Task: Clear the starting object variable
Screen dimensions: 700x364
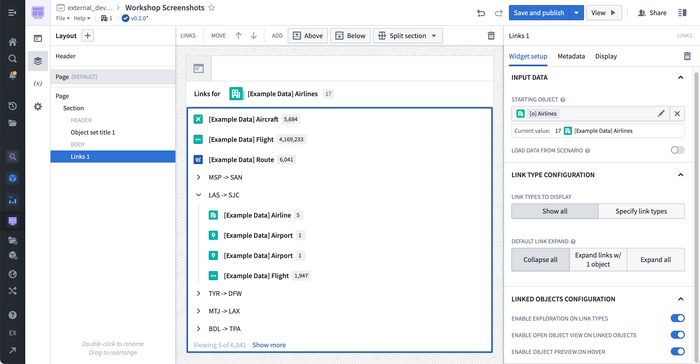Action: [677, 113]
